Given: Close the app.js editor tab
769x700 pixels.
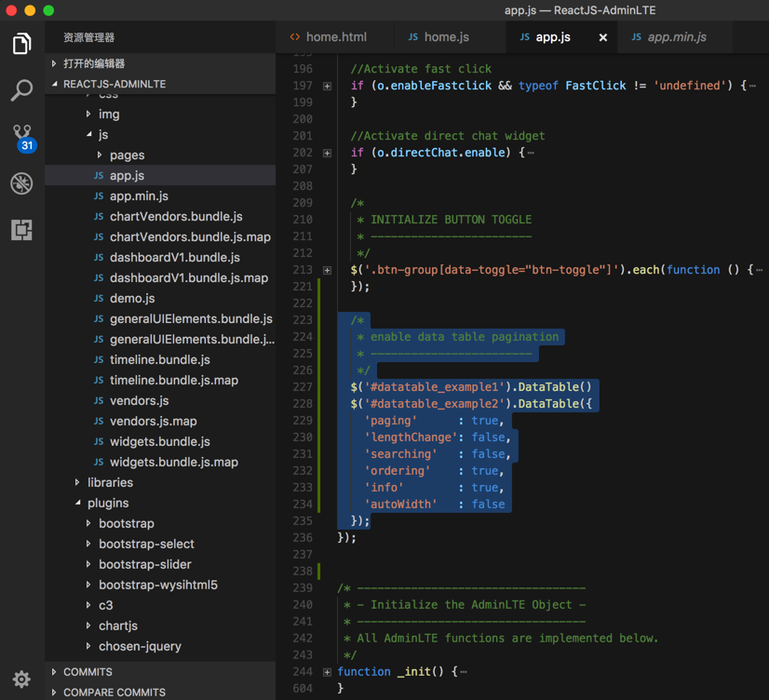Looking at the screenshot, I should point(602,37).
